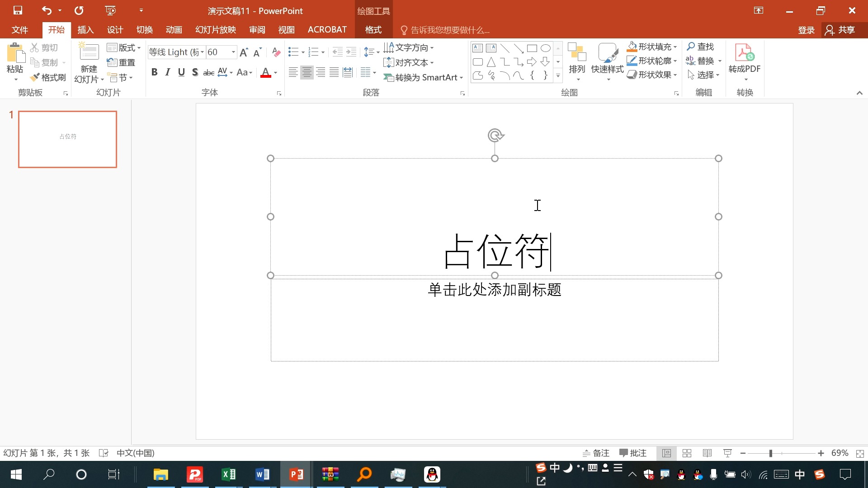Switch to the 插入 ribbon tab
868x488 pixels.
coord(85,29)
